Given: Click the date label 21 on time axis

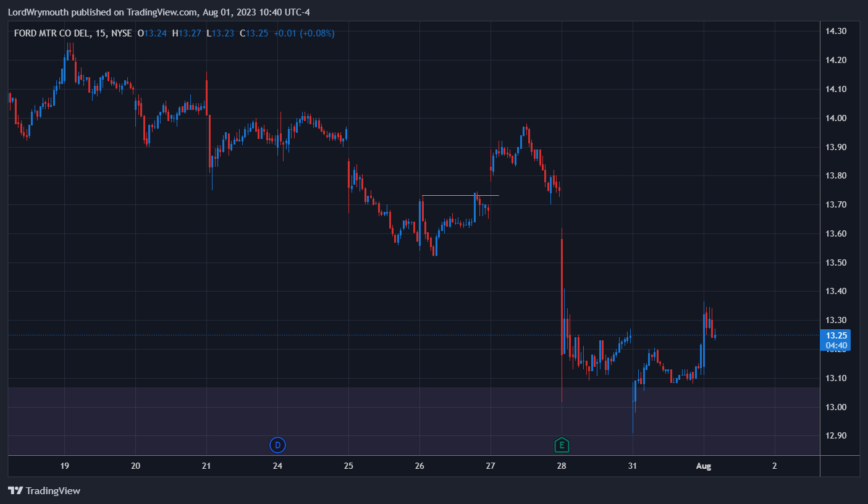Looking at the screenshot, I should tap(207, 466).
